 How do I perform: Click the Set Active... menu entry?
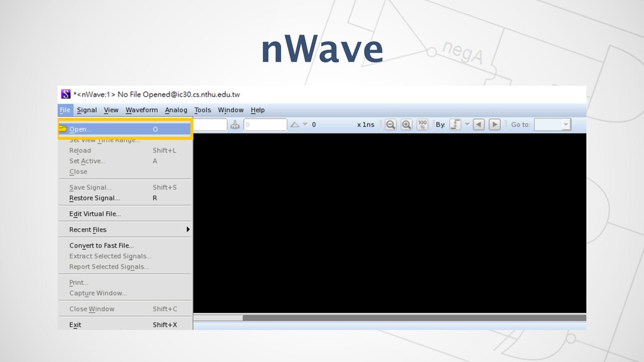(x=125, y=161)
